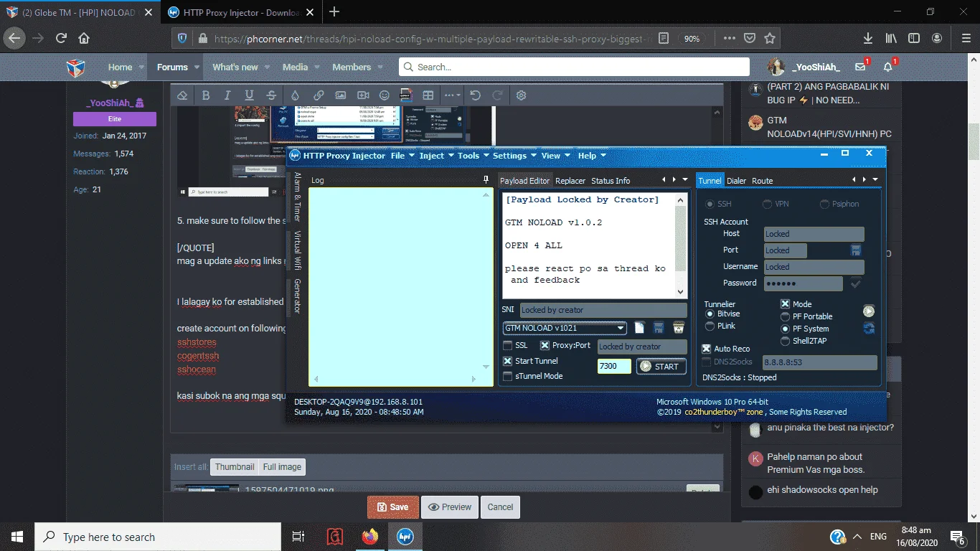Viewport: 980px width, 551px height.
Task: Save config with the floppy icon beside payload dropdown
Action: (659, 328)
